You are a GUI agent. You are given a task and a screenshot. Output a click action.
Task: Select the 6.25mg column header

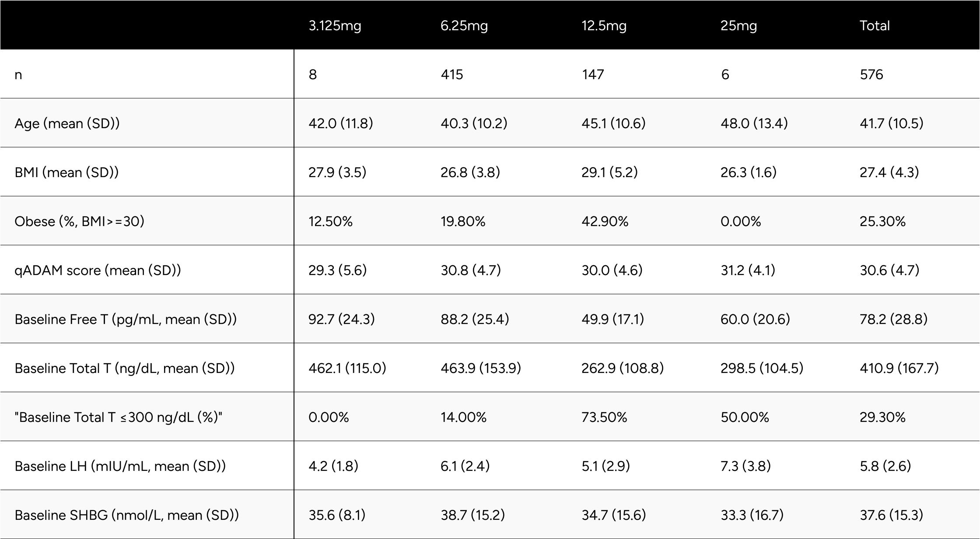464,26
